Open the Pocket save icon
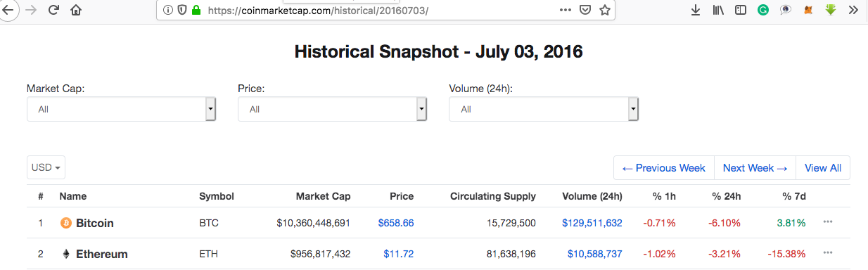868x270 pixels. click(585, 10)
